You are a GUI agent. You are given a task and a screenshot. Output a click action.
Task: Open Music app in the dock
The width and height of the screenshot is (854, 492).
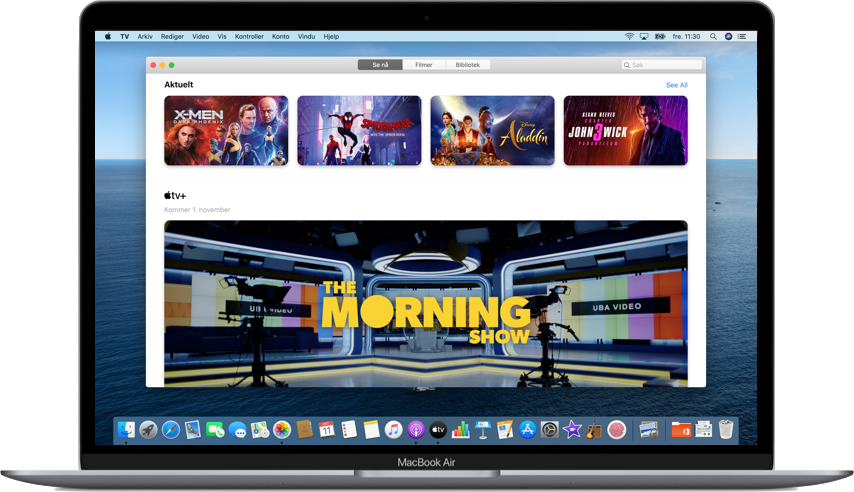pos(393,430)
